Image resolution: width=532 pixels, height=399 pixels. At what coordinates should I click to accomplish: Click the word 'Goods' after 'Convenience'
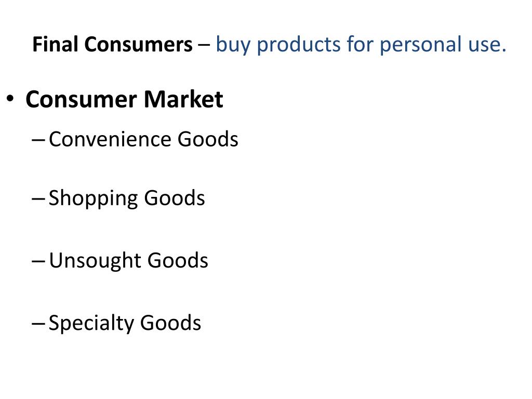point(208,139)
